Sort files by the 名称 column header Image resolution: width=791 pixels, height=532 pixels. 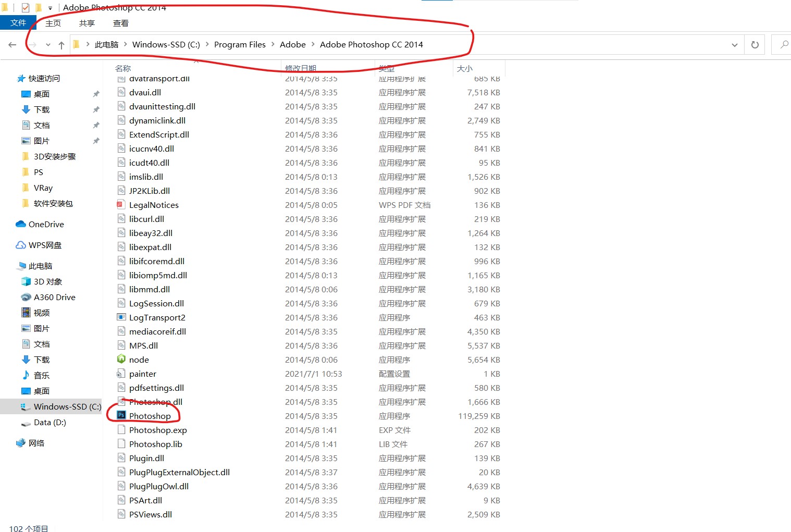click(123, 68)
